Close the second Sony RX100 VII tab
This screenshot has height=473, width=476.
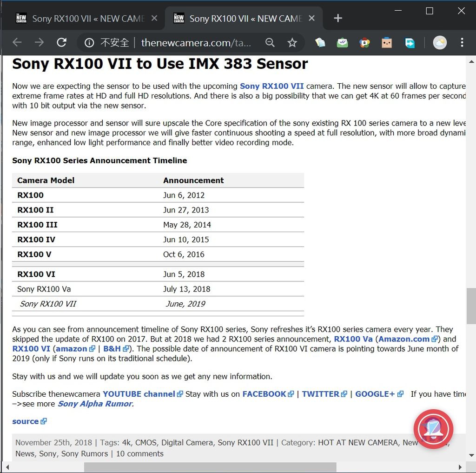click(311, 18)
